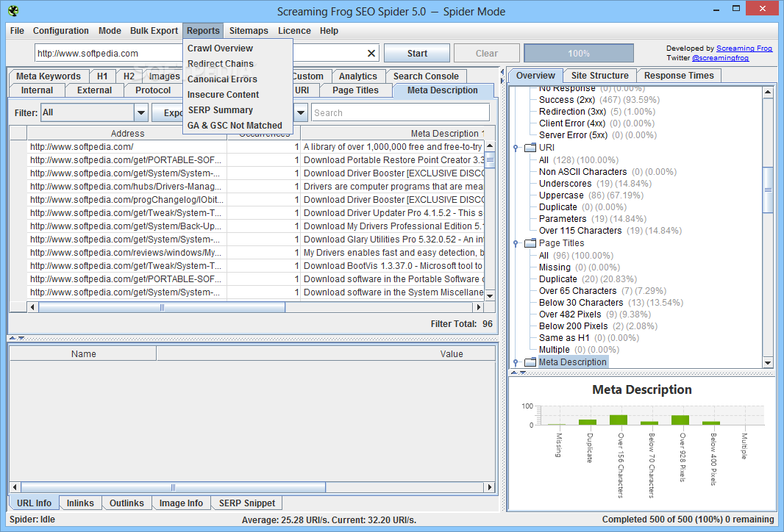The image size is (784, 532).
Task: Open the File menu
Action: pyautogui.click(x=17, y=30)
